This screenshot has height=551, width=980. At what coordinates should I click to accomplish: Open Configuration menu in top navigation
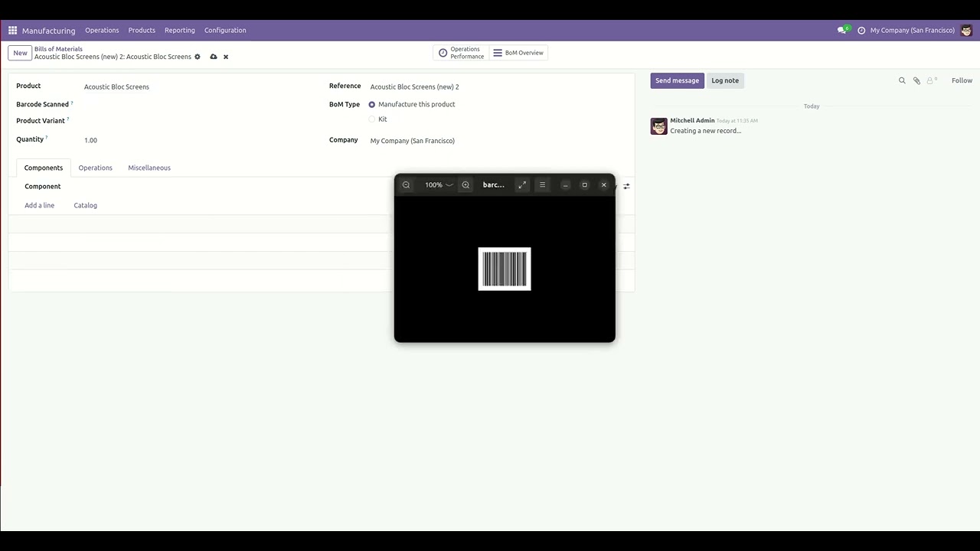point(225,31)
